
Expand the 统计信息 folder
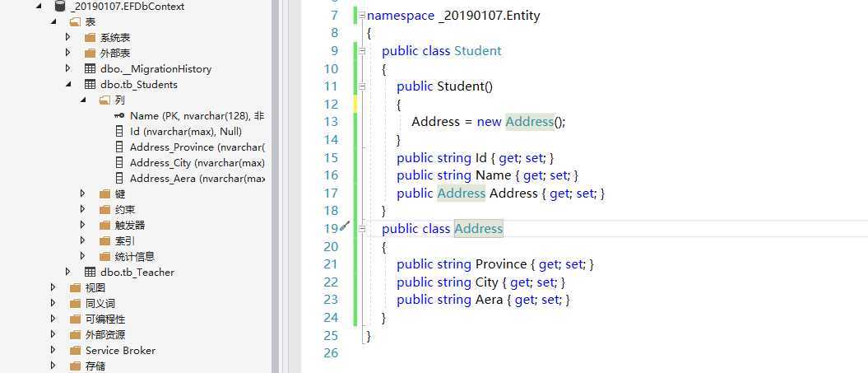click(x=83, y=255)
